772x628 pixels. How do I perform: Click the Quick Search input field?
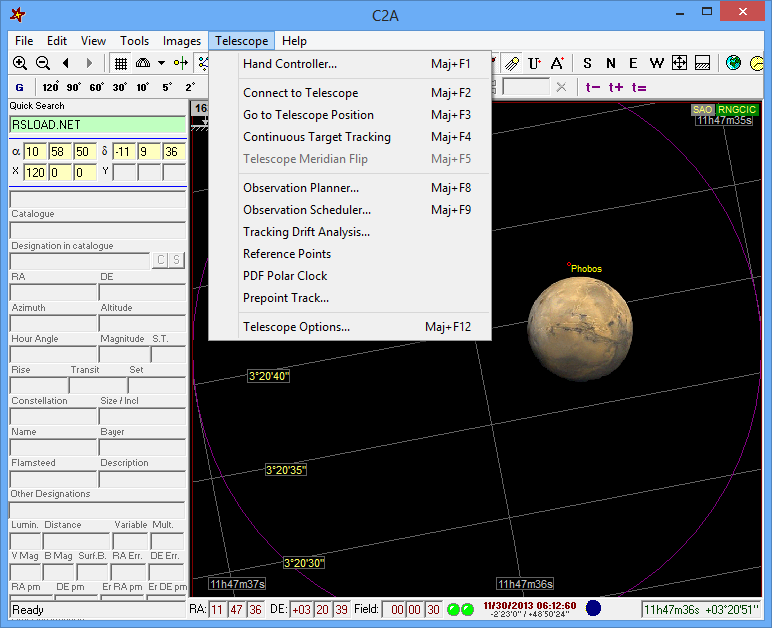(x=97, y=125)
